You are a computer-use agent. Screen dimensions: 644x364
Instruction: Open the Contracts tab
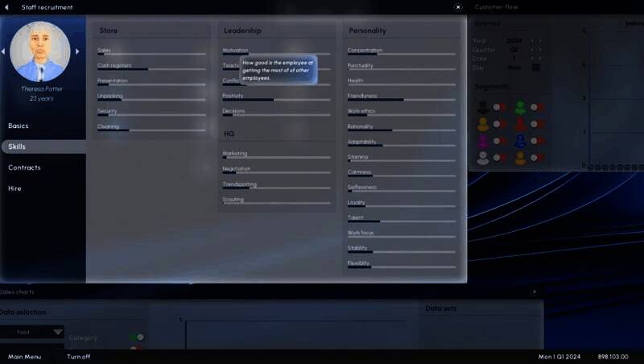click(24, 168)
